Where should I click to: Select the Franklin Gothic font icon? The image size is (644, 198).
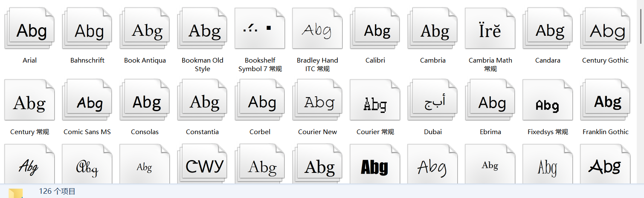pos(605,100)
